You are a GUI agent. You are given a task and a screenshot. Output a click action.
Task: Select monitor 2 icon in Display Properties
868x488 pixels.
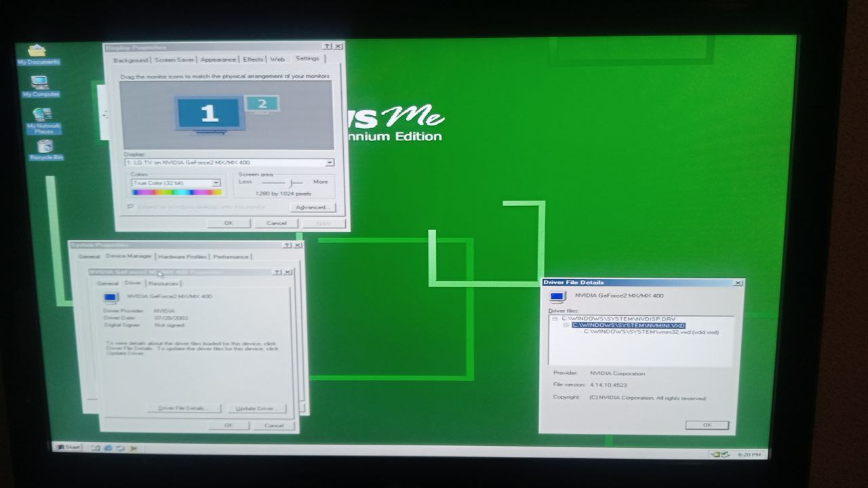[x=262, y=104]
